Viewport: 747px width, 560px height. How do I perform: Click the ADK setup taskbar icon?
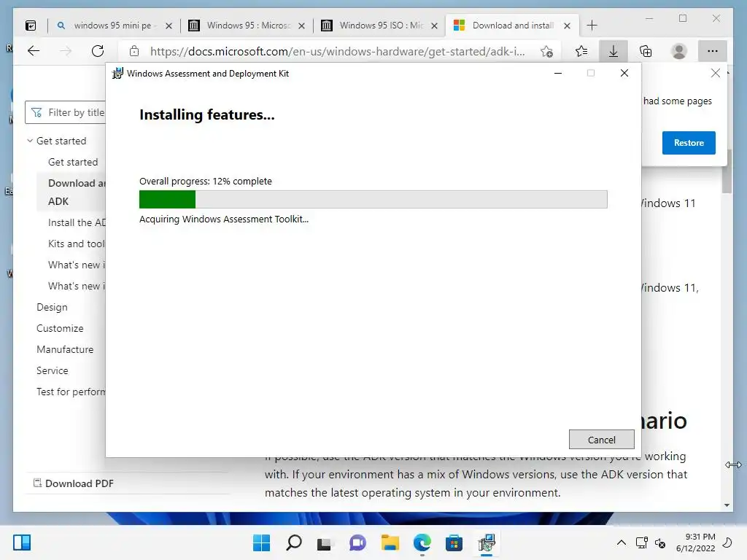tap(487, 542)
